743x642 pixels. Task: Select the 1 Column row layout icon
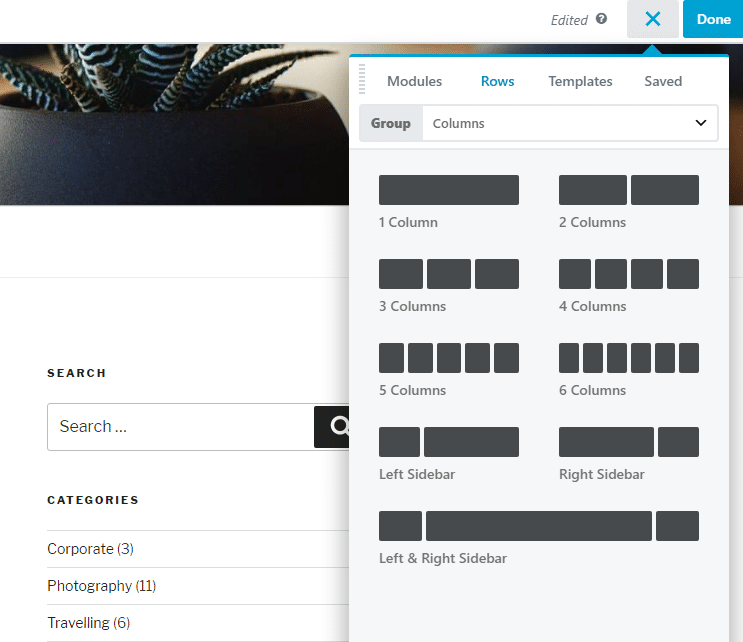(x=448, y=190)
